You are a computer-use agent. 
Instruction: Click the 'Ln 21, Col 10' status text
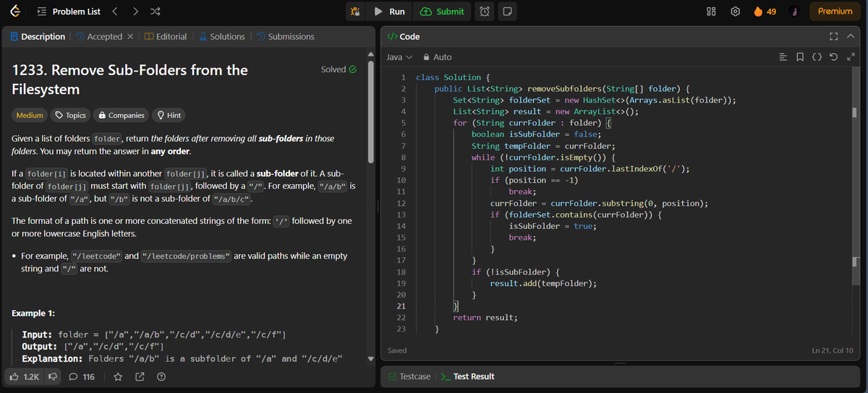click(x=833, y=350)
